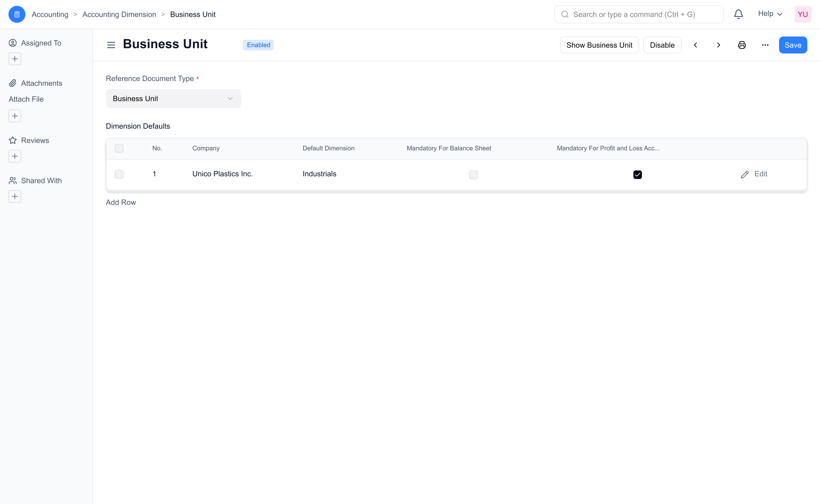Expand the Help menu

click(x=770, y=14)
